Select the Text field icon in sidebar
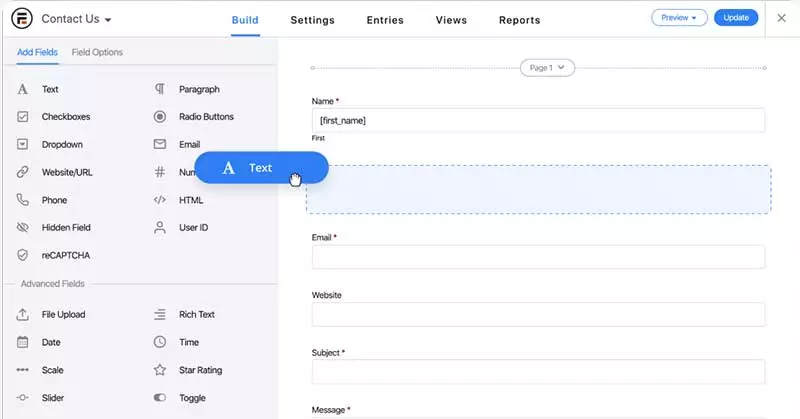The image size is (800, 419). [x=22, y=89]
